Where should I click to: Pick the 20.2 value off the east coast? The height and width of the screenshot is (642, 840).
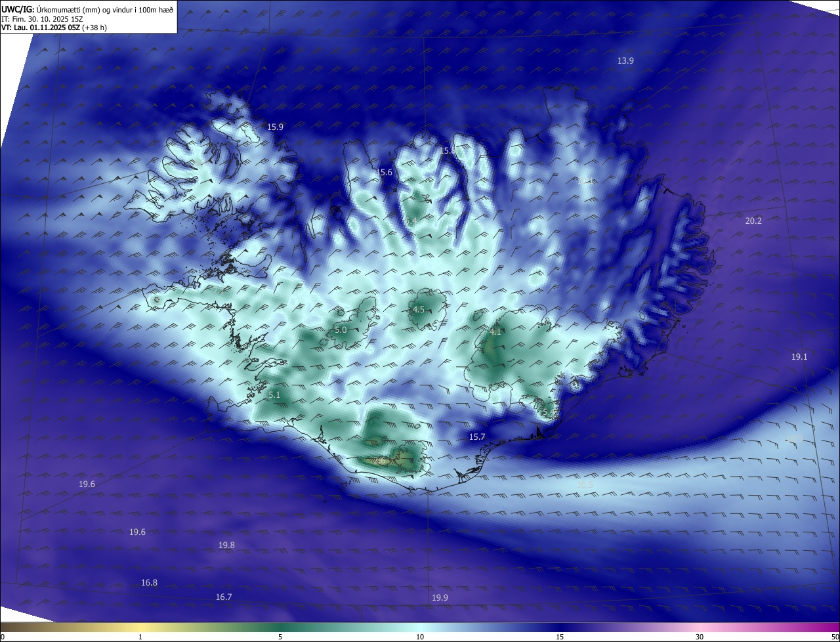coord(753,221)
